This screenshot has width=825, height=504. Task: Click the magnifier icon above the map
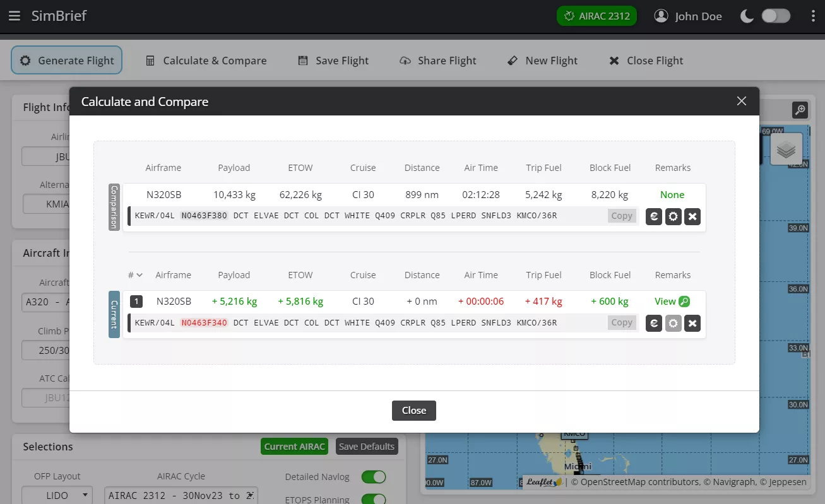pyautogui.click(x=800, y=110)
